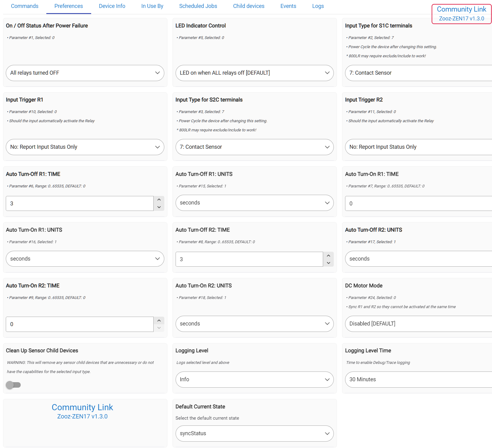Open Input Type for S2C terminals dropdown

coord(254,147)
